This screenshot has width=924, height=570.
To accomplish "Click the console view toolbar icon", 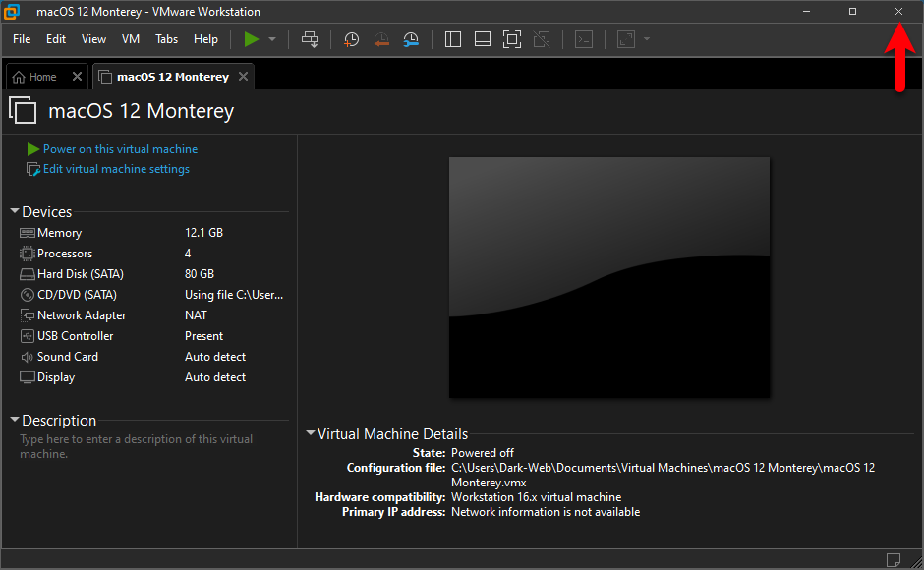I will pos(583,39).
